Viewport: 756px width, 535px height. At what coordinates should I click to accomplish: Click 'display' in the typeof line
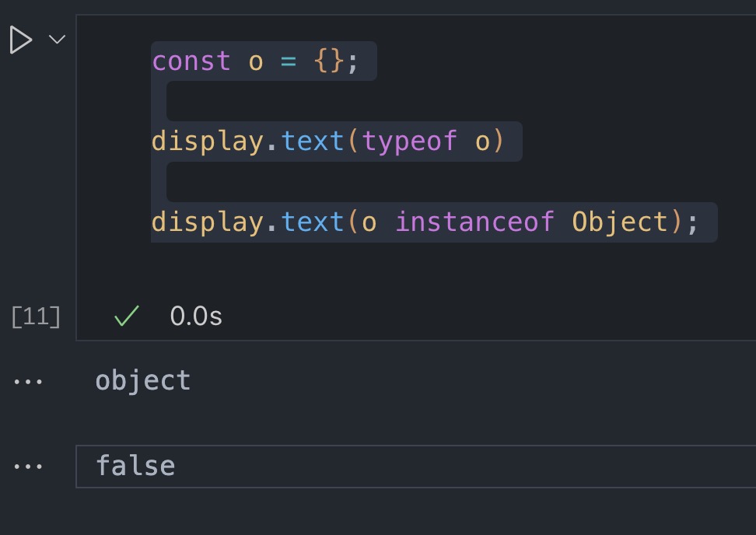[x=208, y=142]
